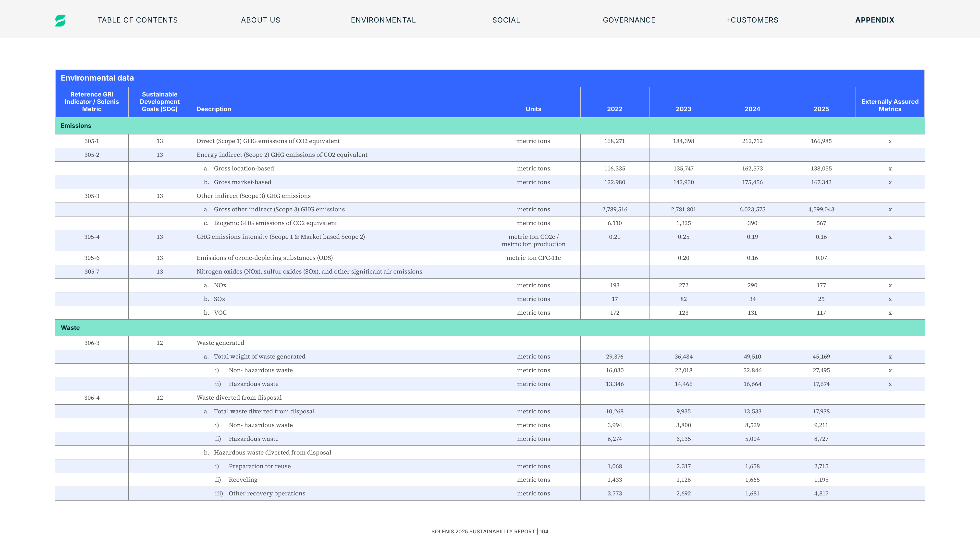
Task: Click the Gross market-based 2024 value 175,456
Action: pyautogui.click(x=752, y=182)
